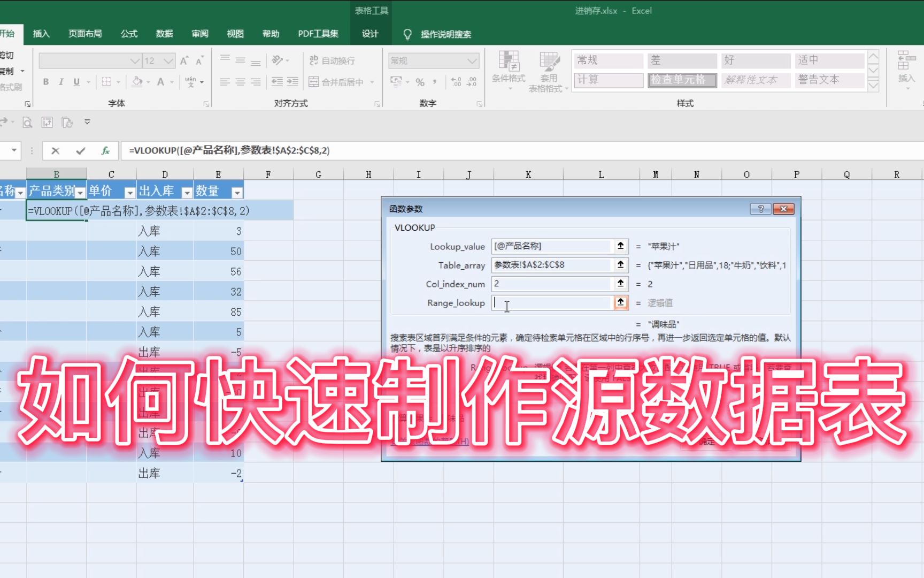
Task: Confirm formula with checkmark icon
Action: (80, 151)
